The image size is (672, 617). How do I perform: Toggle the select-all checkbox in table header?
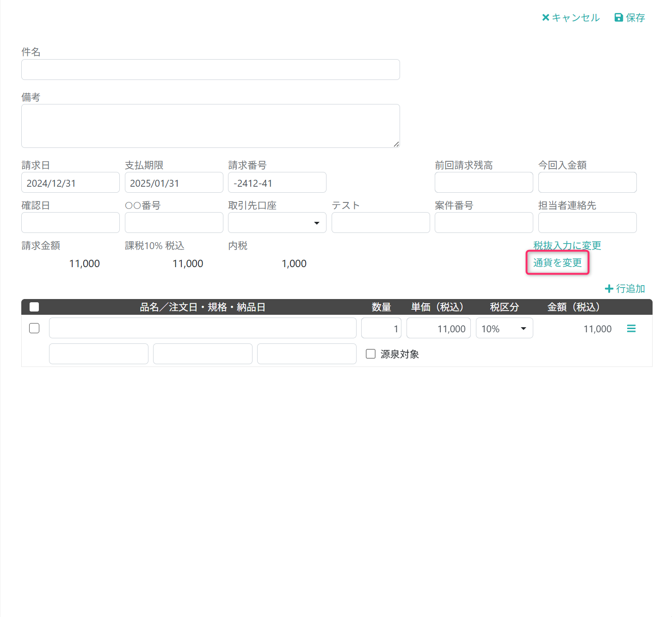(x=34, y=307)
